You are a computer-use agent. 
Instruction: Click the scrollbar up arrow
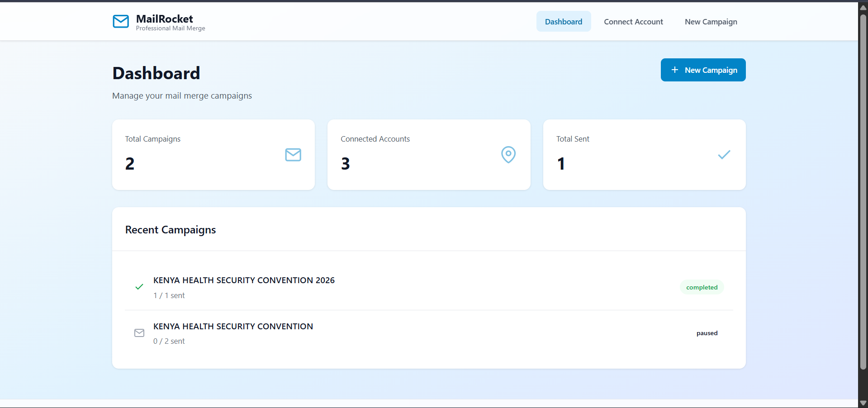coord(863,7)
